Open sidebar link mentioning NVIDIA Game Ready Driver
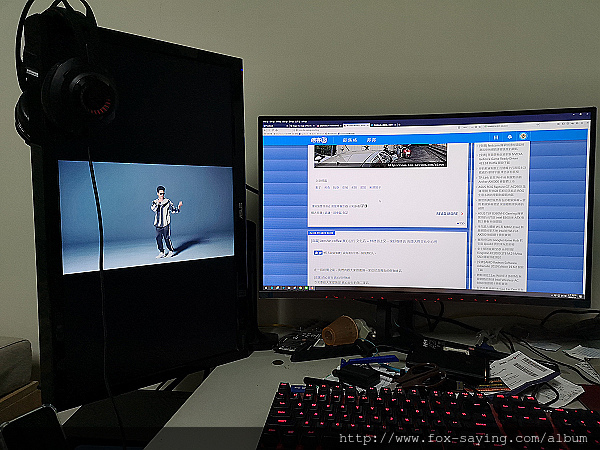600x450 pixels. tap(501, 158)
